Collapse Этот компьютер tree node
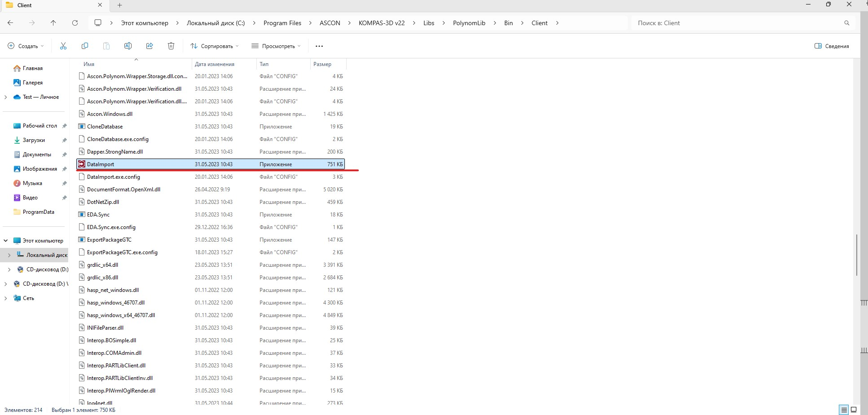This screenshot has width=868, height=415. click(5, 241)
